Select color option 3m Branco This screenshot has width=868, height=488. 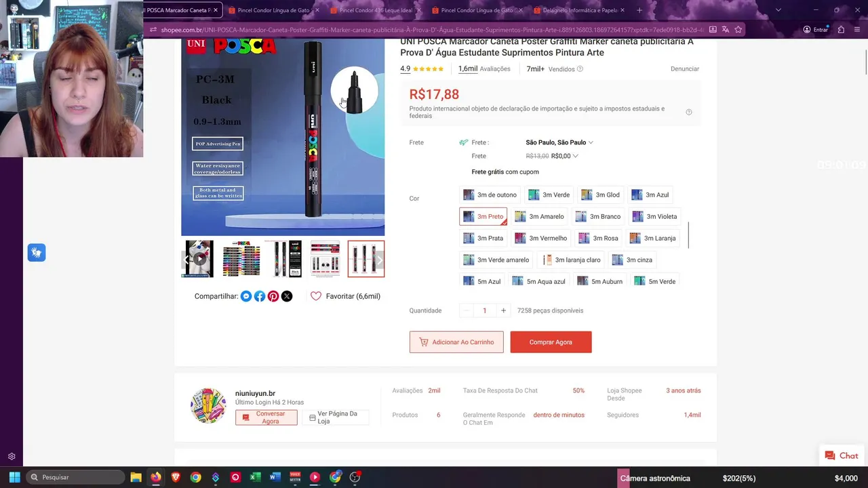(598, 217)
